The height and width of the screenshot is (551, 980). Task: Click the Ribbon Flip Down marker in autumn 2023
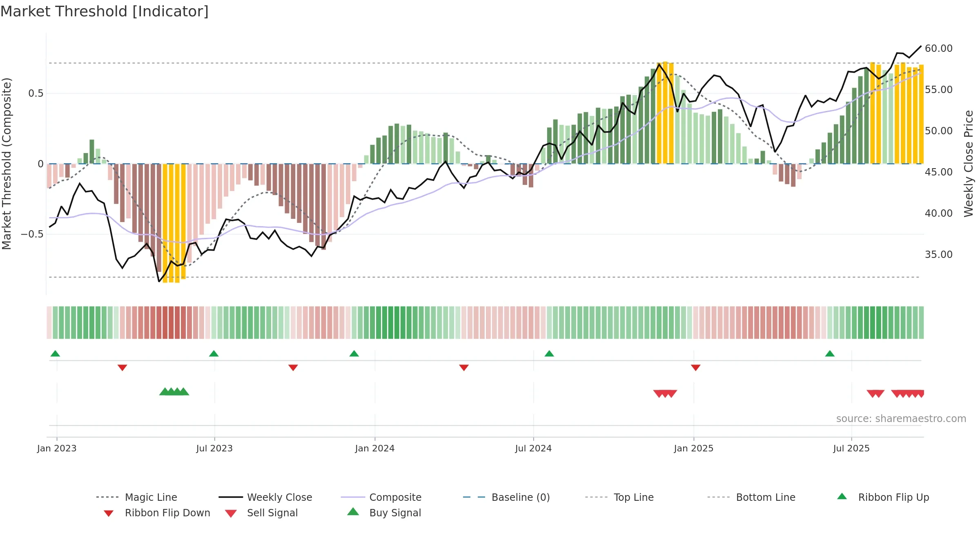293,368
